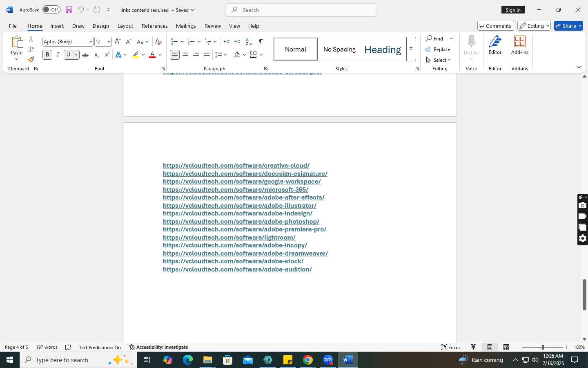
Task: Increase paragraph indent
Action: click(x=237, y=42)
